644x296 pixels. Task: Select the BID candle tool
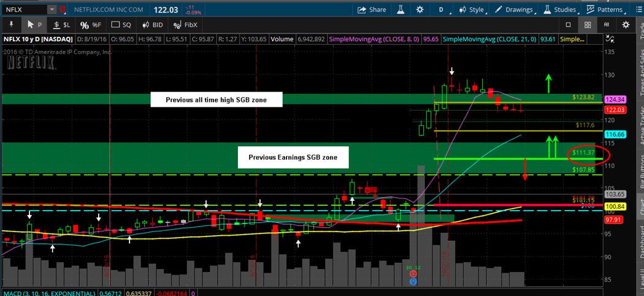[x=152, y=25]
